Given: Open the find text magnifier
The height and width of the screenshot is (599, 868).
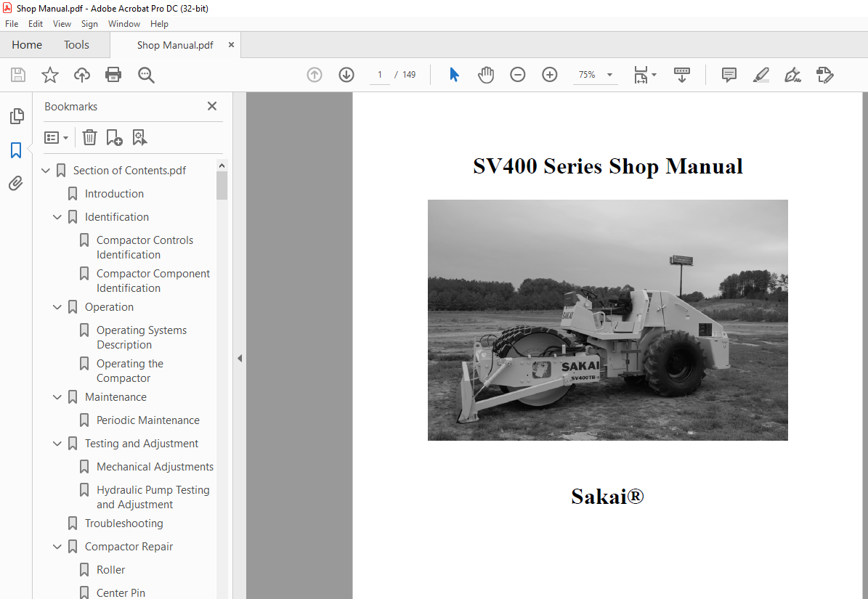Looking at the screenshot, I should [146, 75].
